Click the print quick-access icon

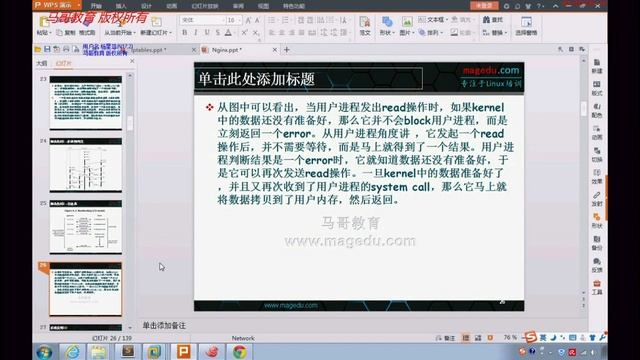tap(66, 49)
